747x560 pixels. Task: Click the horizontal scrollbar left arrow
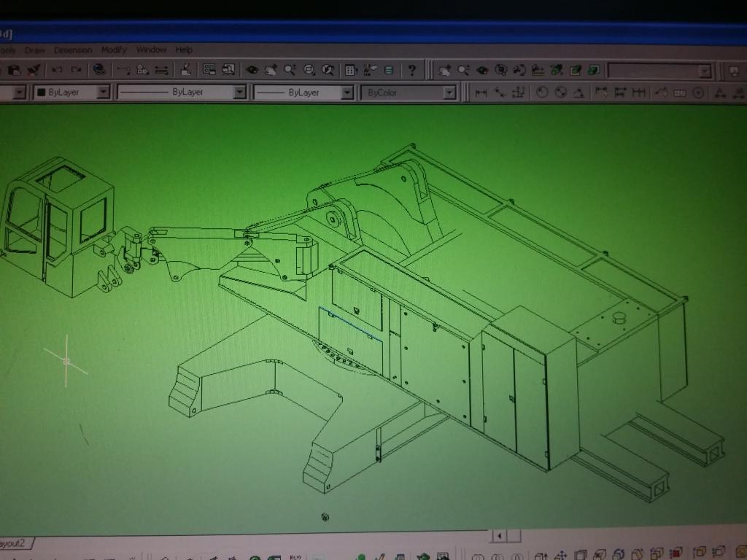coord(499,536)
